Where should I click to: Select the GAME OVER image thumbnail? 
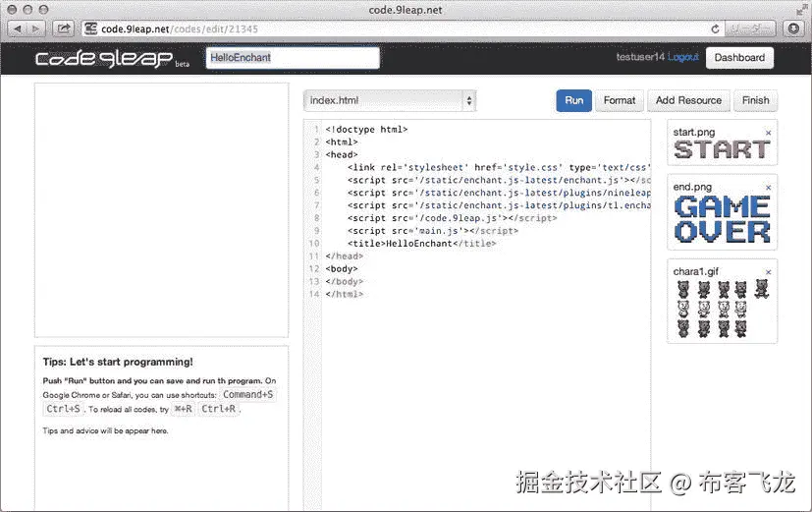tap(722, 220)
